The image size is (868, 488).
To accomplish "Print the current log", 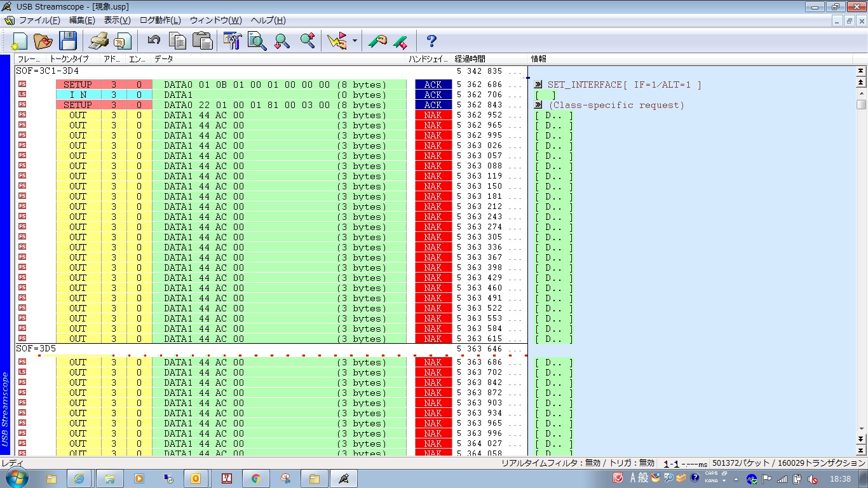I will pos(98,41).
